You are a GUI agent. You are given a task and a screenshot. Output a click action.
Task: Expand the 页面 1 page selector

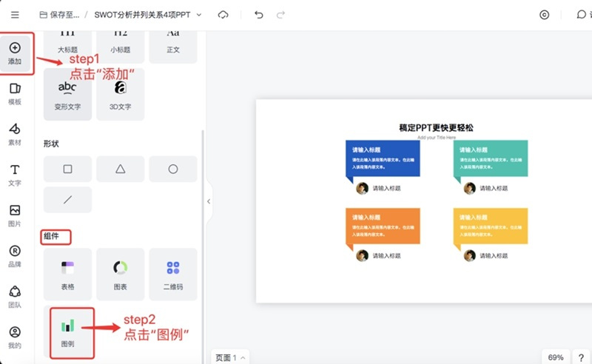[x=230, y=357]
